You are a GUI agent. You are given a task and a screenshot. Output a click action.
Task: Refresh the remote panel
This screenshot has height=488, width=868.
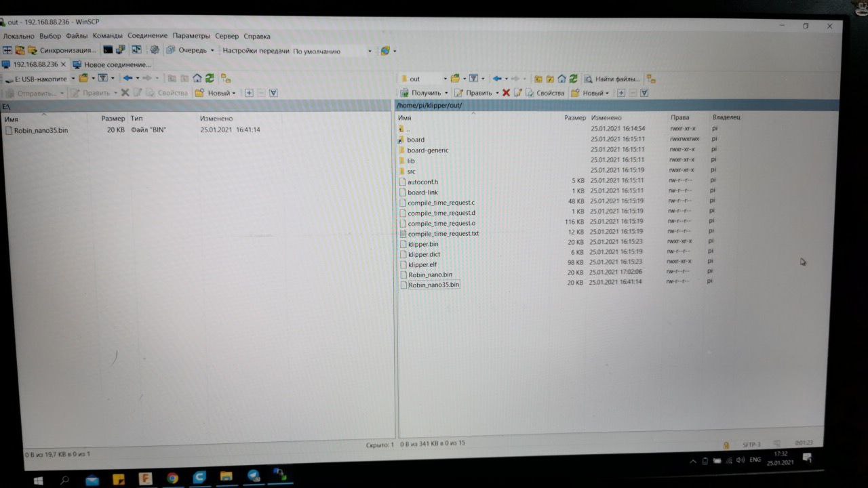point(574,79)
